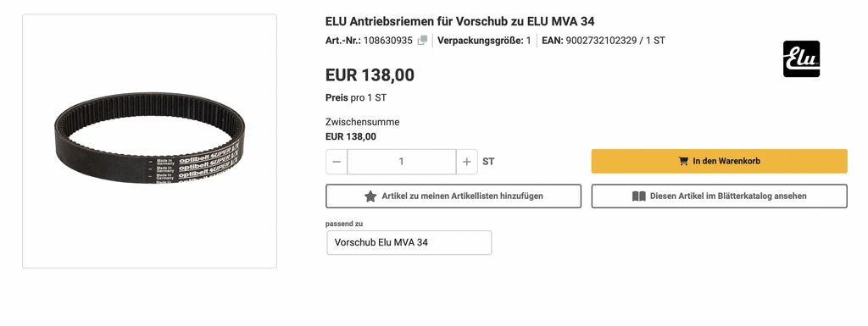
Task: Open the drive belt product image
Action: pyautogui.click(x=149, y=141)
